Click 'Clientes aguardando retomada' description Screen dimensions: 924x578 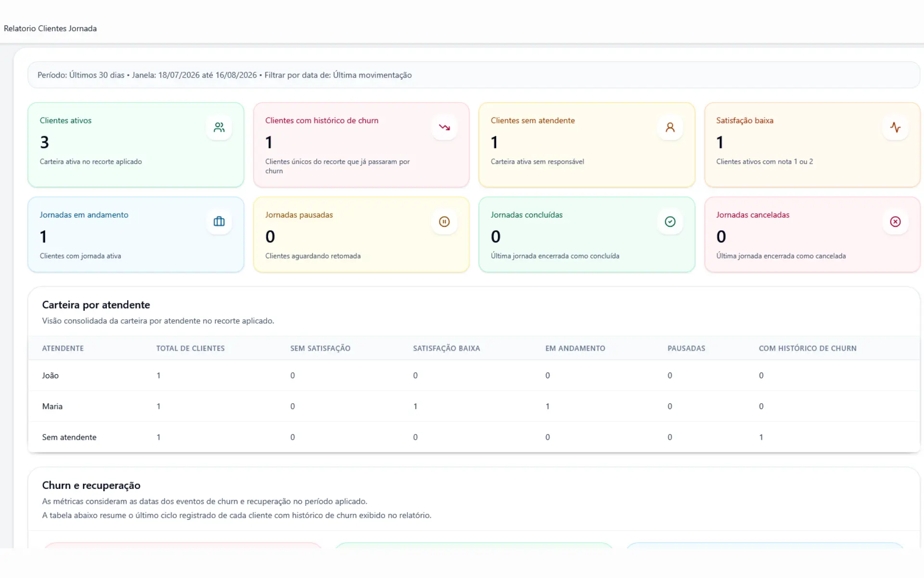click(313, 256)
